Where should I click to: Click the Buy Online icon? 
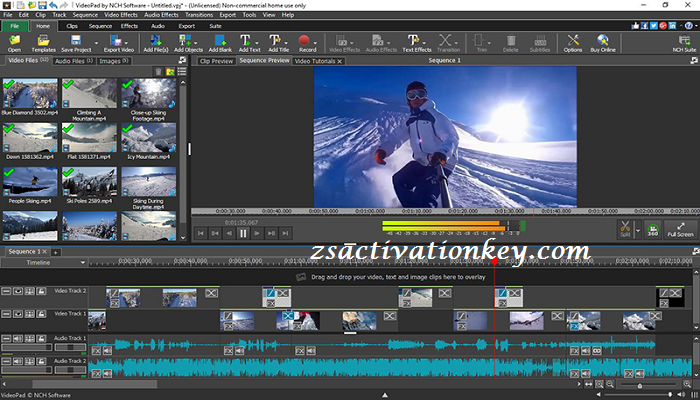(603, 40)
